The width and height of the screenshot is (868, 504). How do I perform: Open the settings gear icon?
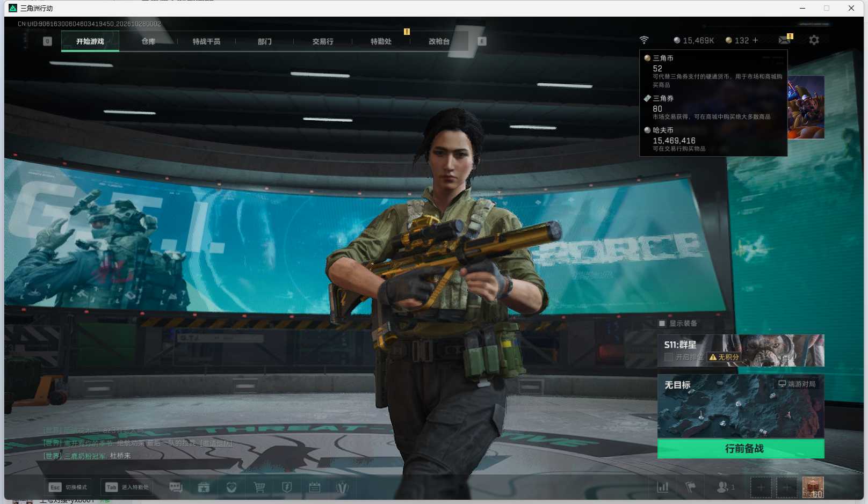pos(814,40)
